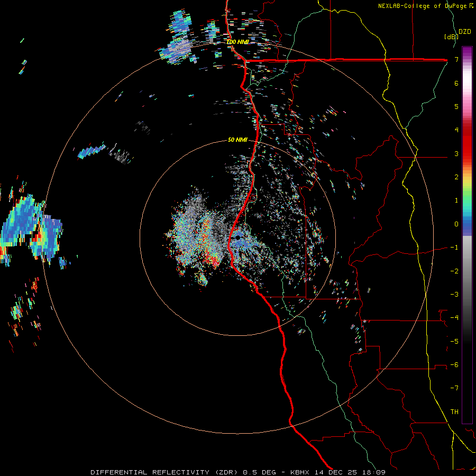476x476 pixels.
Task: Click the 0.5 DEG elevation text in the caption
Action: pyautogui.click(x=260, y=472)
